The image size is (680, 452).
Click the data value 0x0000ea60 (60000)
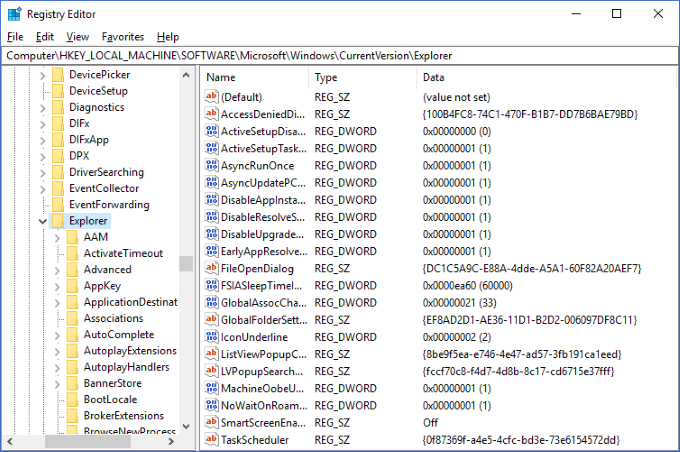[468, 285]
